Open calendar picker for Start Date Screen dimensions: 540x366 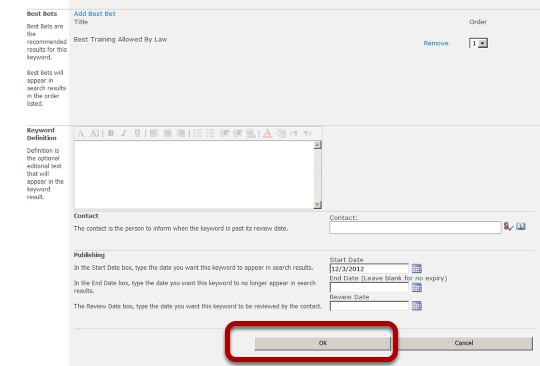coord(417,268)
